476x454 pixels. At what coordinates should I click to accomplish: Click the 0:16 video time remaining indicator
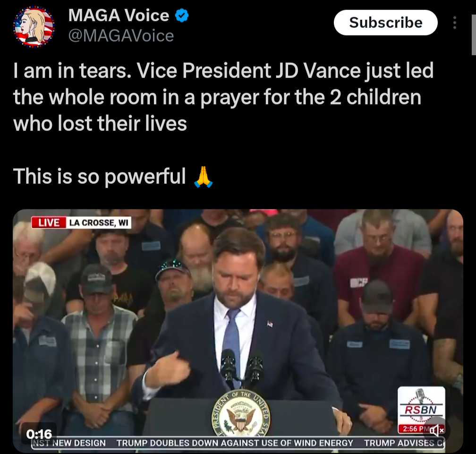tap(39, 433)
